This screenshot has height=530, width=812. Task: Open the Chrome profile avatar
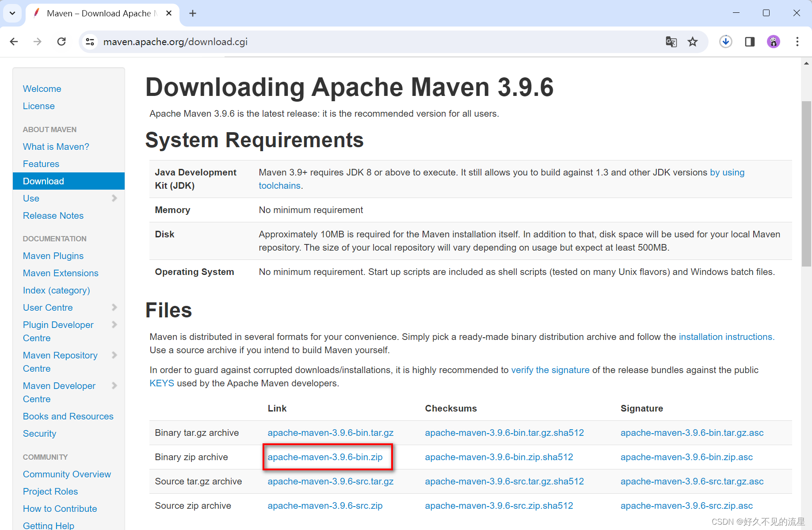tap(774, 42)
